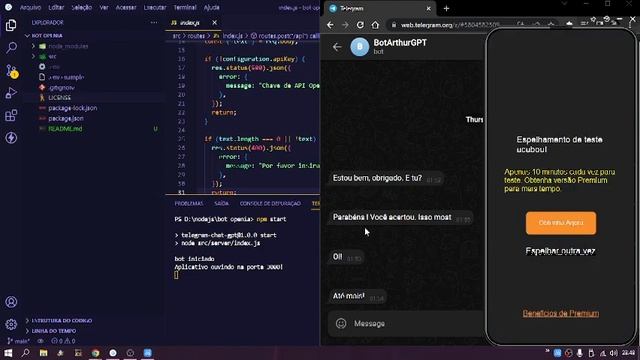Open the .gitignore file
This screenshot has height=360, width=640.
tap(61, 87)
